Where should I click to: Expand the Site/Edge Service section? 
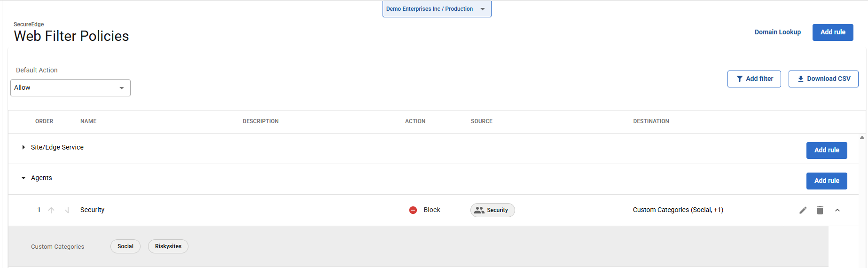pyautogui.click(x=23, y=147)
